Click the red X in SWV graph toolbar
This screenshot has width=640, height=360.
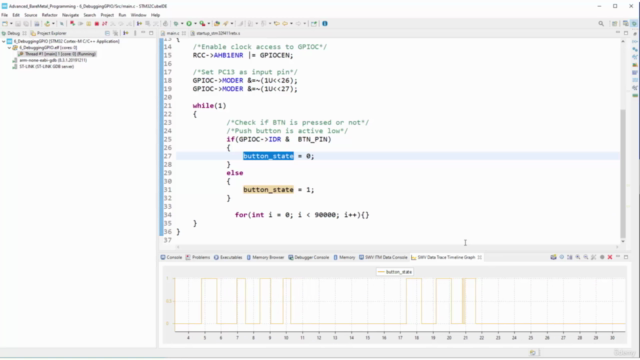[x=610, y=257]
